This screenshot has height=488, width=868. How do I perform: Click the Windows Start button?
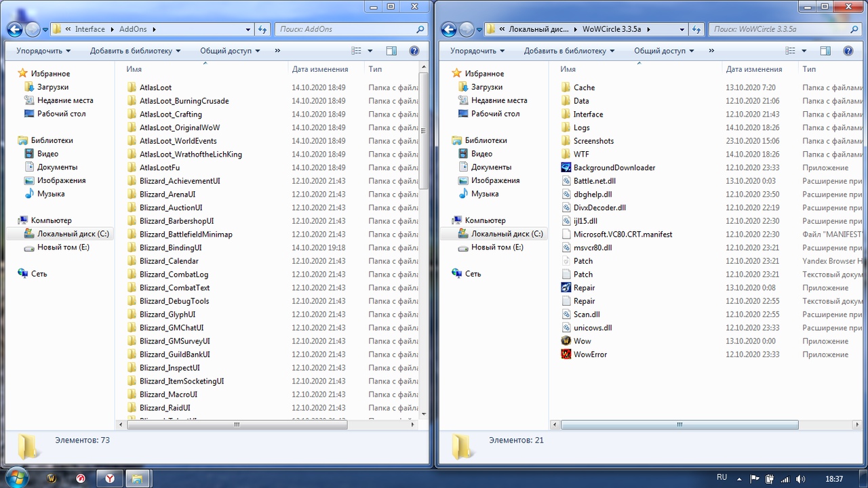[15, 478]
